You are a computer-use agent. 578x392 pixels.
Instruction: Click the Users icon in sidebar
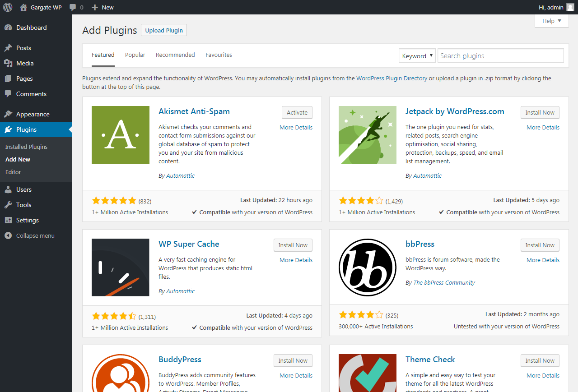[x=8, y=189]
